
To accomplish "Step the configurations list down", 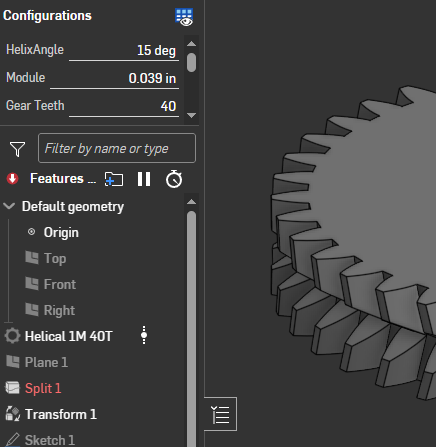I will pyautogui.click(x=191, y=115).
